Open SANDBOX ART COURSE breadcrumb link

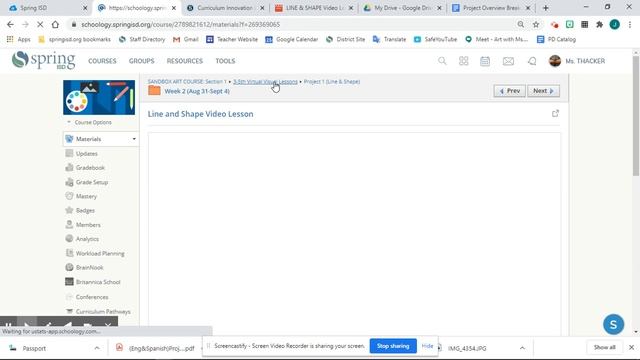tap(187, 82)
